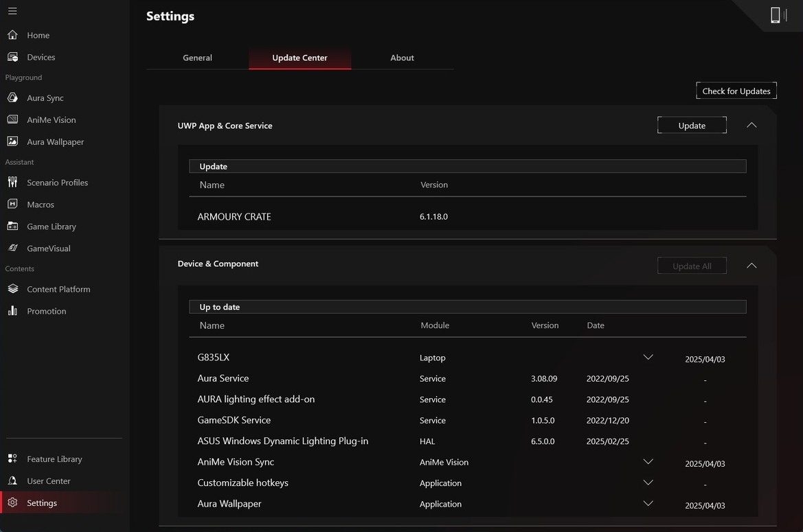Click the GameVisual icon
The image size is (803, 532).
pos(13,248)
